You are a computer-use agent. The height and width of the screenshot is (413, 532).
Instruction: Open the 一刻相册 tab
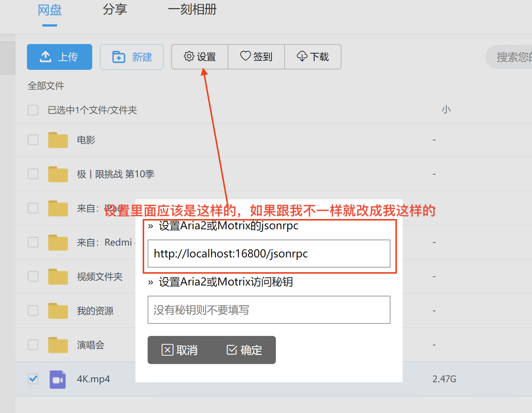coord(192,9)
